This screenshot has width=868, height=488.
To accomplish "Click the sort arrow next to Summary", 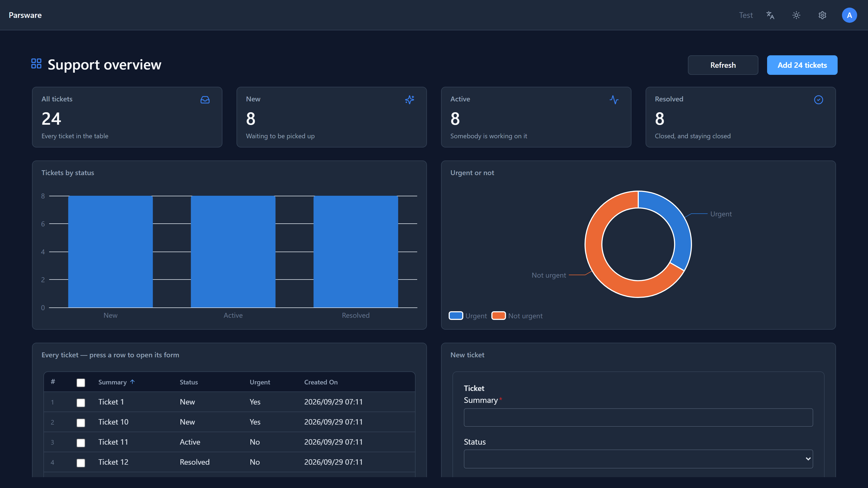I will 132,381.
